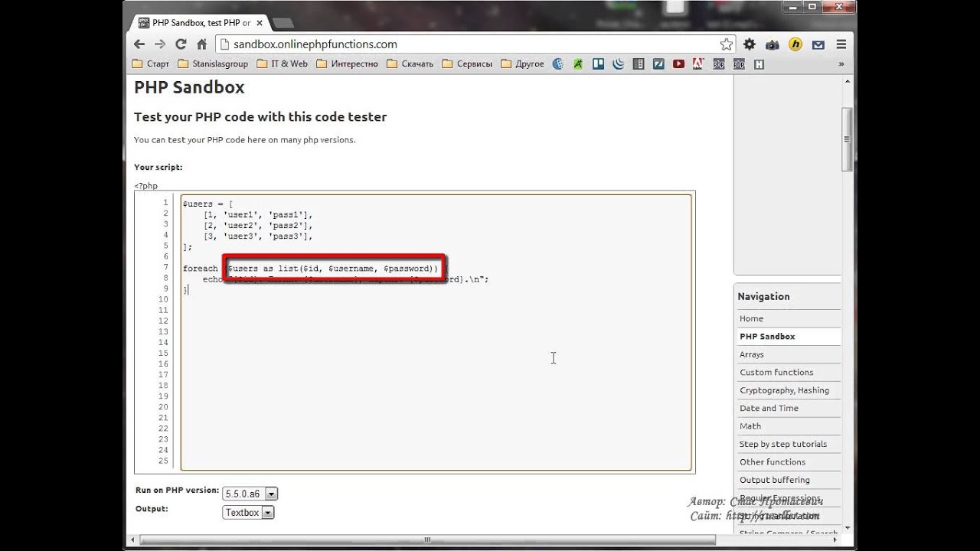Open the YouTube bookmark icon
The width and height of the screenshot is (980, 551).
678,64
